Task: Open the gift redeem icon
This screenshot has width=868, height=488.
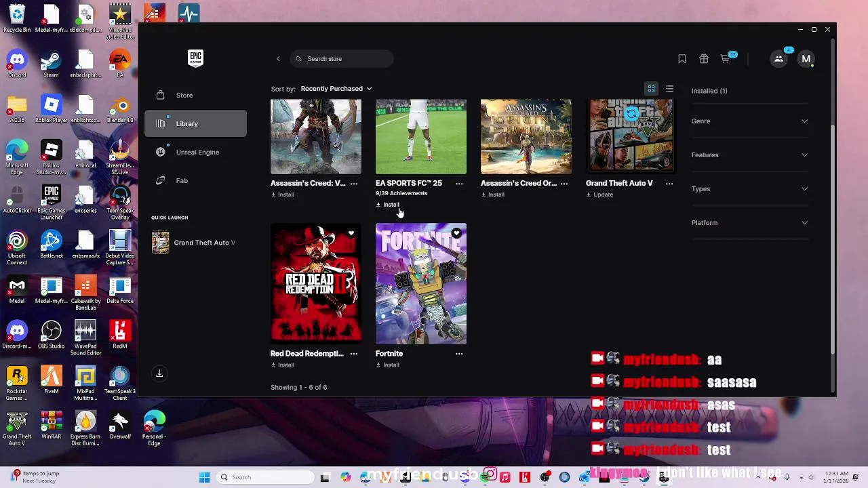Action: point(704,59)
